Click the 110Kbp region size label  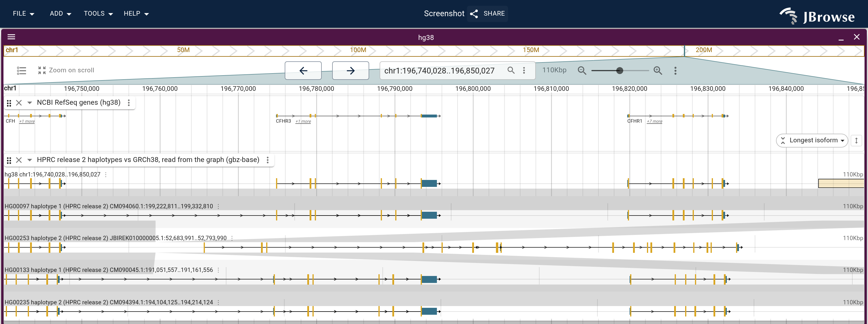[x=554, y=70]
